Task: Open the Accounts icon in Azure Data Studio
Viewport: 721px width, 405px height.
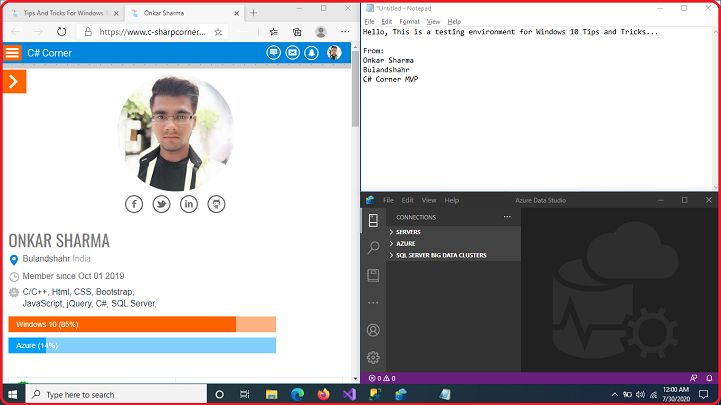Action: pyautogui.click(x=373, y=330)
